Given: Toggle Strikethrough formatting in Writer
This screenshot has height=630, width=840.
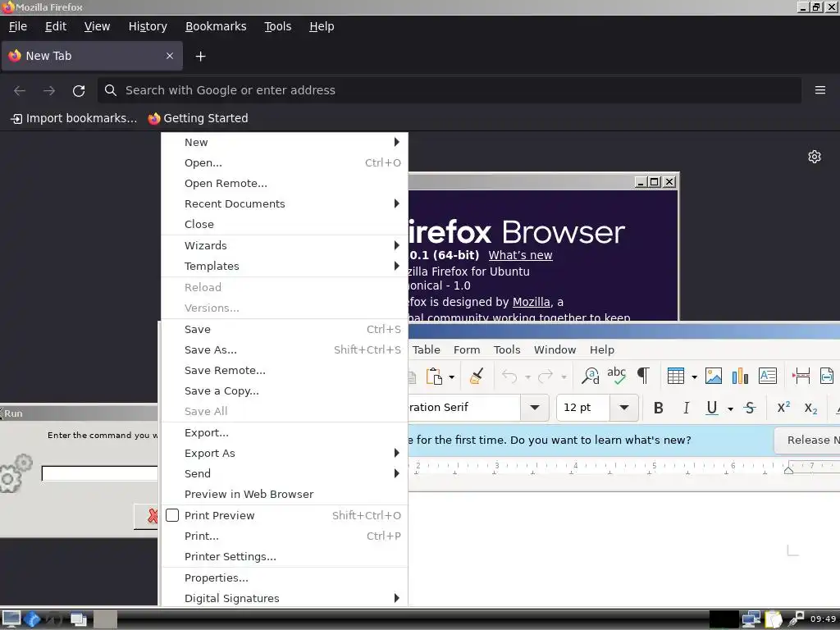Looking at the screenshot, I should coord(750,409).
